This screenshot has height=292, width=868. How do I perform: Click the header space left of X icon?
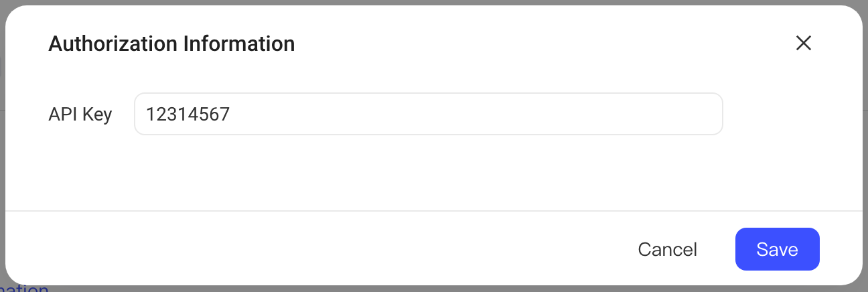tap(536, 44)
